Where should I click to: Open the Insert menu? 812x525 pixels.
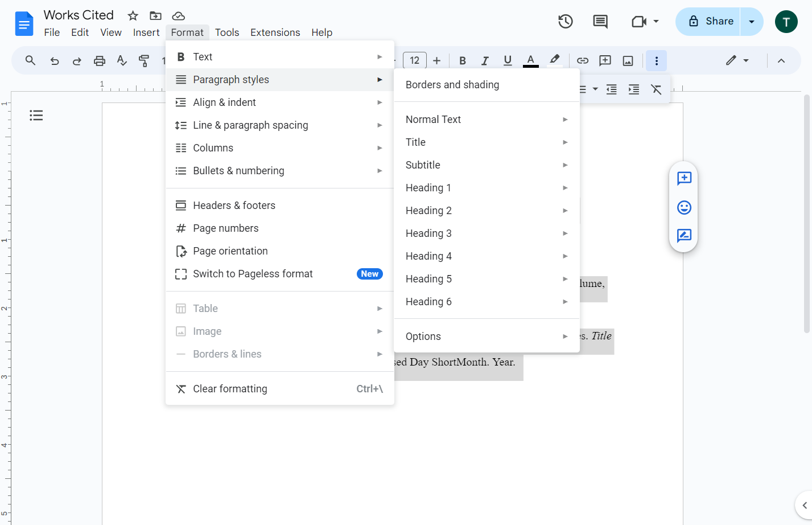click(146, 32)
